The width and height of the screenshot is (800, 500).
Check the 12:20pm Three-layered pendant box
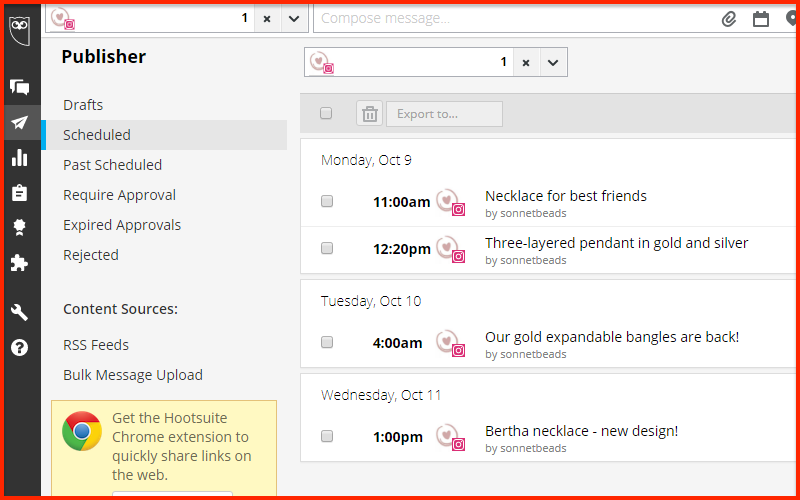pos(327,248)
